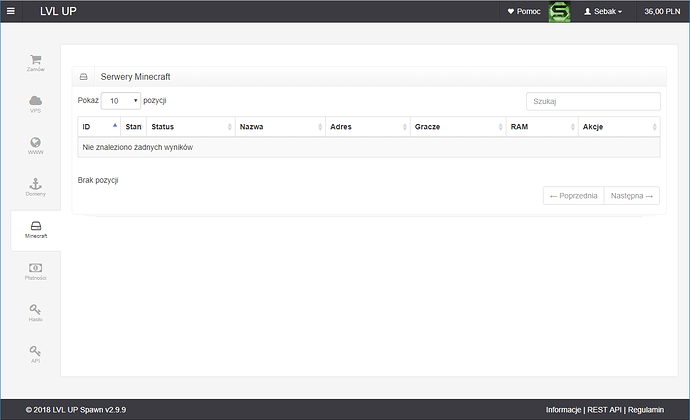This screenshot has height=420, width=690.
Task: Sort table by Nazwa column
Action: coord(279,127)
